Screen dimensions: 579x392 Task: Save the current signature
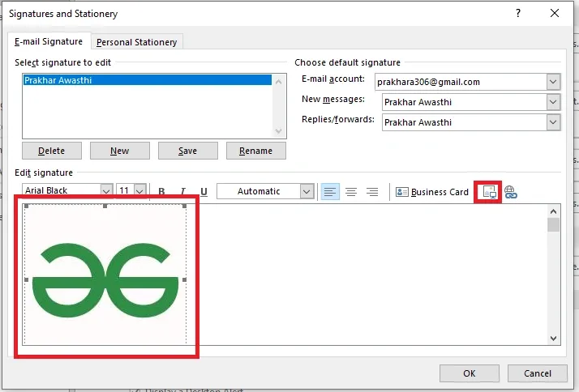point(187,151)
